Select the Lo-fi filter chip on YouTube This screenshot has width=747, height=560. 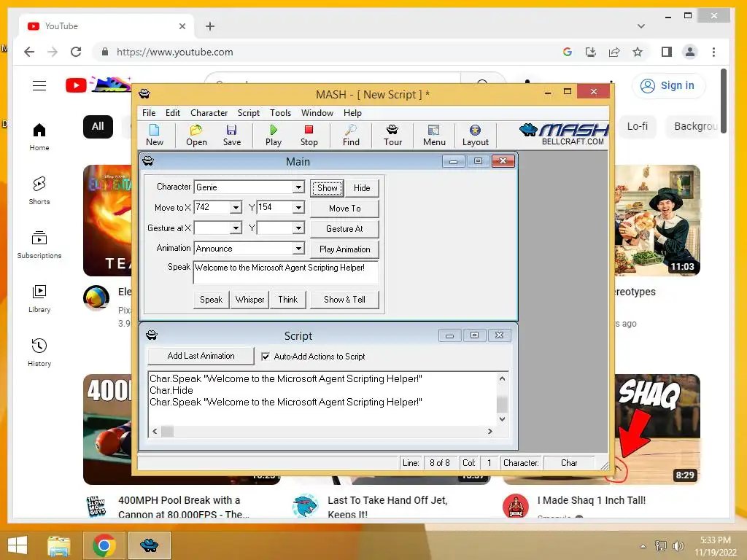637,126
